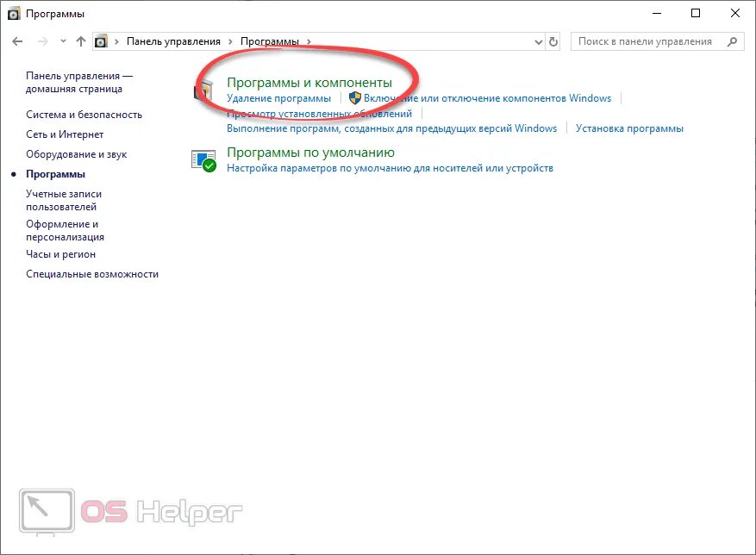Select Программы in left sidebar
This screenshot has height=555, width=756.
click(55, 174)
